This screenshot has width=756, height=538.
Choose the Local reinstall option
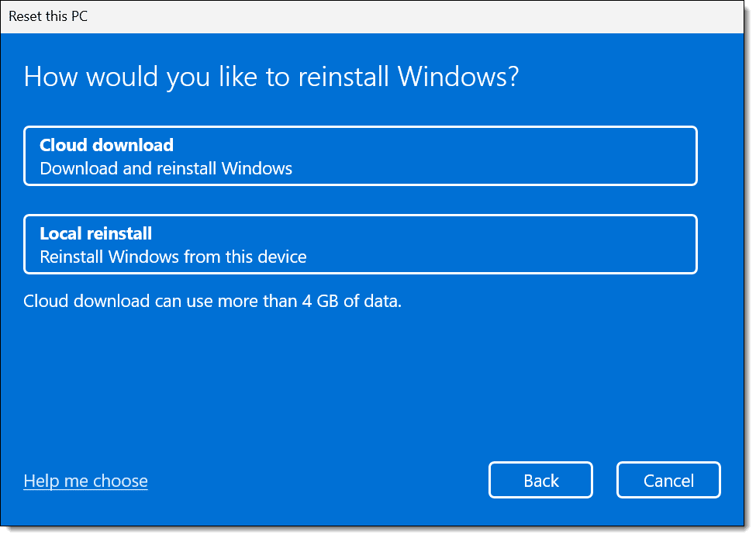point(360,244)
